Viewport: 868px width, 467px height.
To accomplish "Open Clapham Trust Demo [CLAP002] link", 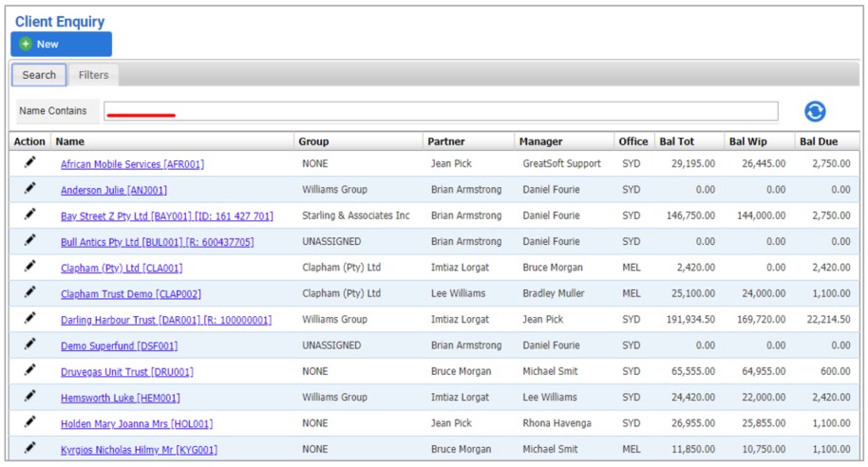I will 131,294.
